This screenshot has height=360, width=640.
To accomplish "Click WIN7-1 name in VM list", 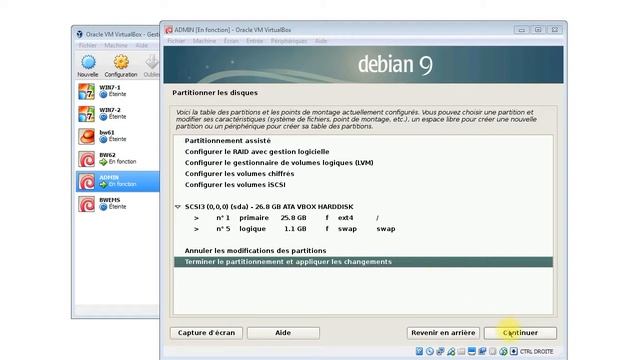I will [x=110, y=87].
